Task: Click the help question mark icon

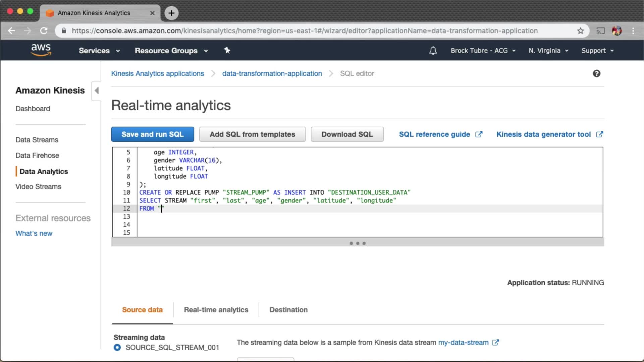Action: pyautogui.click(x=596, y=73)
